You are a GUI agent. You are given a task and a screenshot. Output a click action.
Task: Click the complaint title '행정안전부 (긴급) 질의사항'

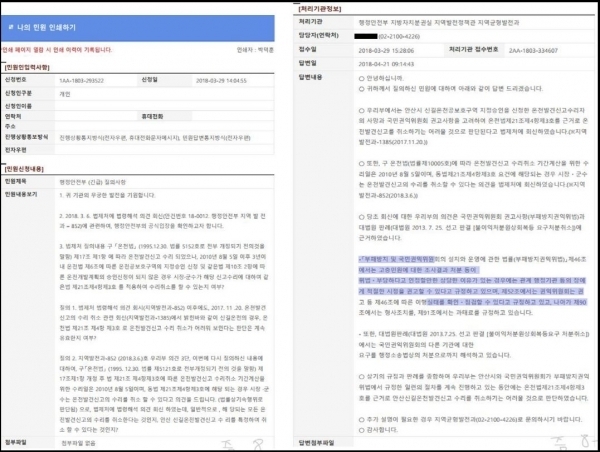tap(93, 183)
